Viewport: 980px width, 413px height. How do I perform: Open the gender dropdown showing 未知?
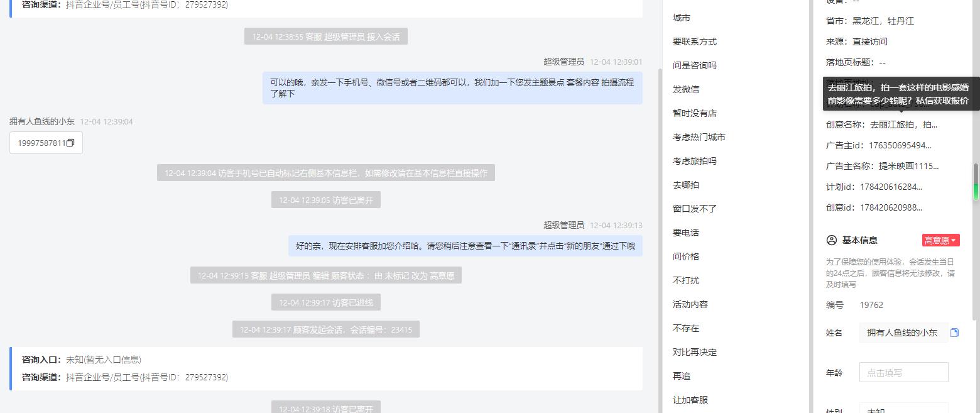point(903,409)
